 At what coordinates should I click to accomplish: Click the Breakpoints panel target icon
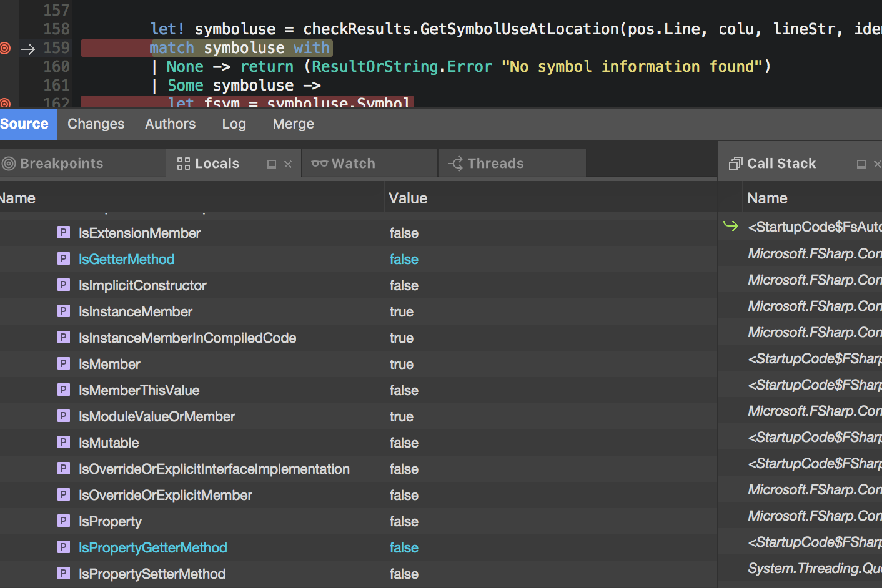click(8, 163)
